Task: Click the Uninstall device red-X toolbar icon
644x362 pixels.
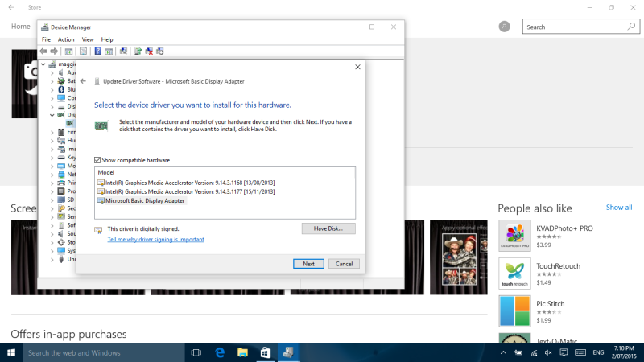Action: [x=149, y=51]
